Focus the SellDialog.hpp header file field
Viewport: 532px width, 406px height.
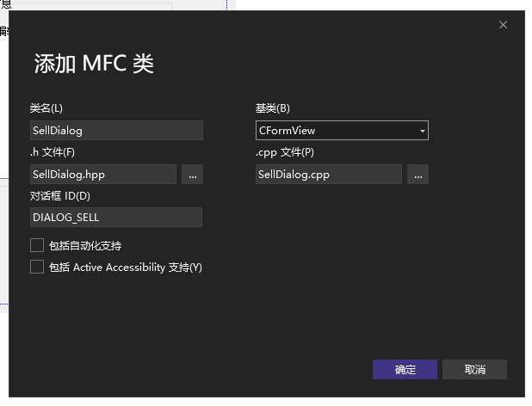[103, 175]
